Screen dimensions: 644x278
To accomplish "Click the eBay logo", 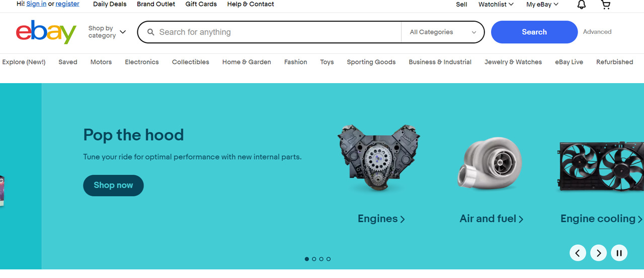I will pos(46,32).
